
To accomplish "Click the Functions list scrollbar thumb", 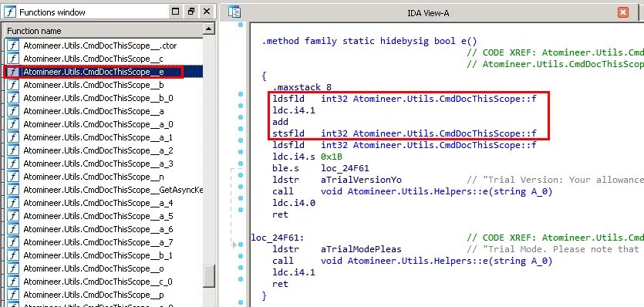I will [209, 276].
